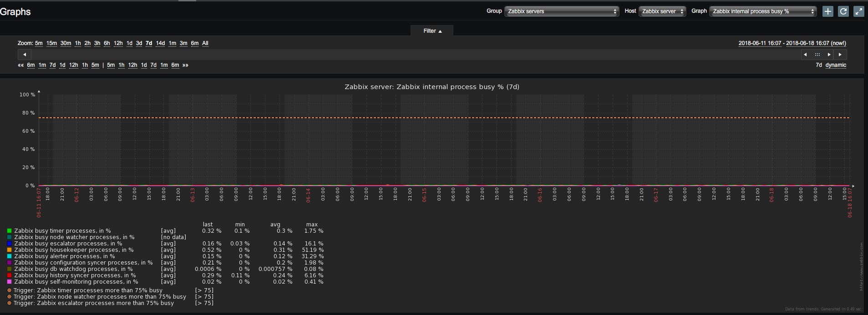Viewport: 868px width, 315px height.
Task: Click the grip handle icon between slider arrows
Action: (817, 55)
